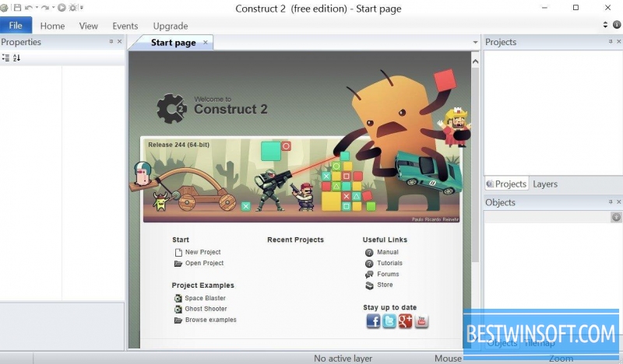This screenshot has width=623, height=364.
Task: Click the 'Release 244 (64-bit)' text
Action: tap(179, 145)
